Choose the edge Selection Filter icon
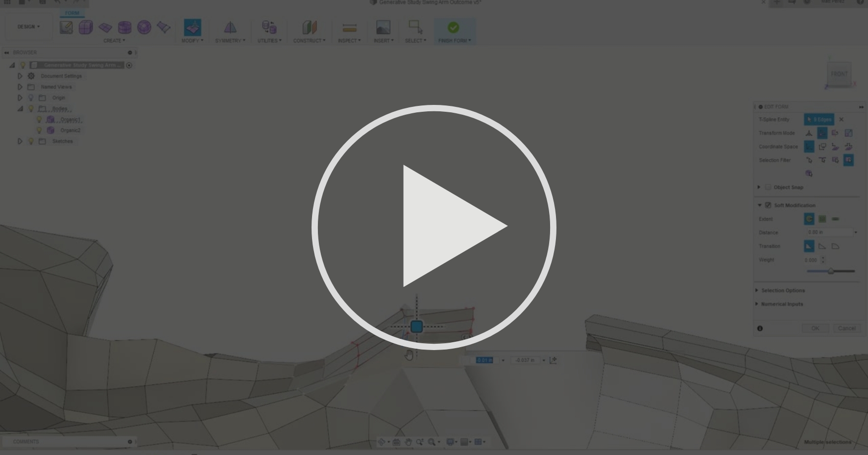 [822, 160]
